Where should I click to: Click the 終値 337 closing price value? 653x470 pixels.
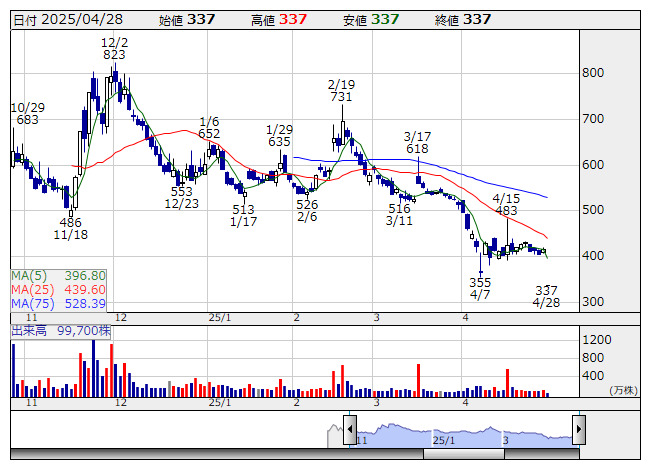463,20
